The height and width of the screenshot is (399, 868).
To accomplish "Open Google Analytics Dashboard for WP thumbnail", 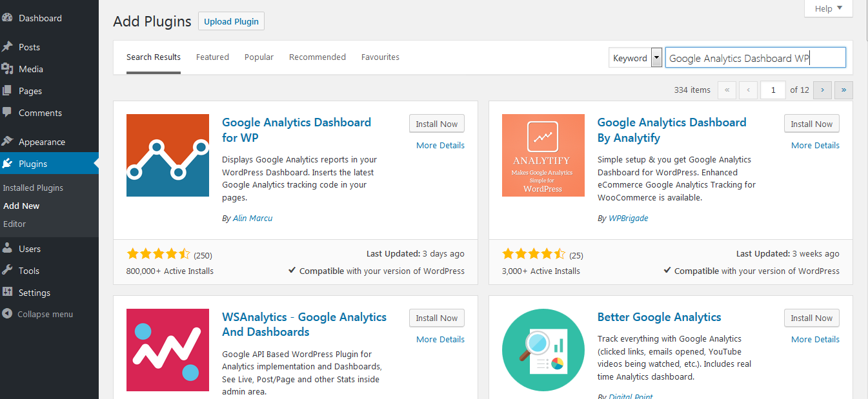I will (168, 155).
